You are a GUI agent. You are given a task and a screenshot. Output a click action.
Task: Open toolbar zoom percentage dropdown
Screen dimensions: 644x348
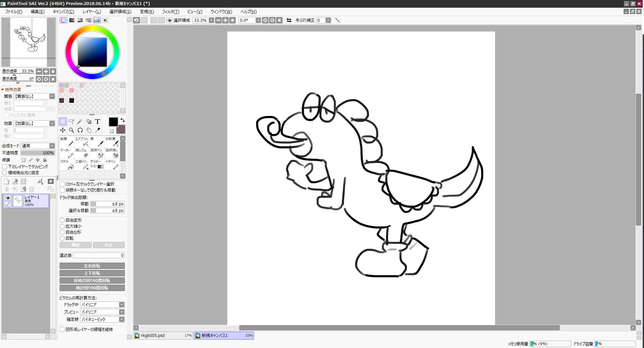[212, 20]
